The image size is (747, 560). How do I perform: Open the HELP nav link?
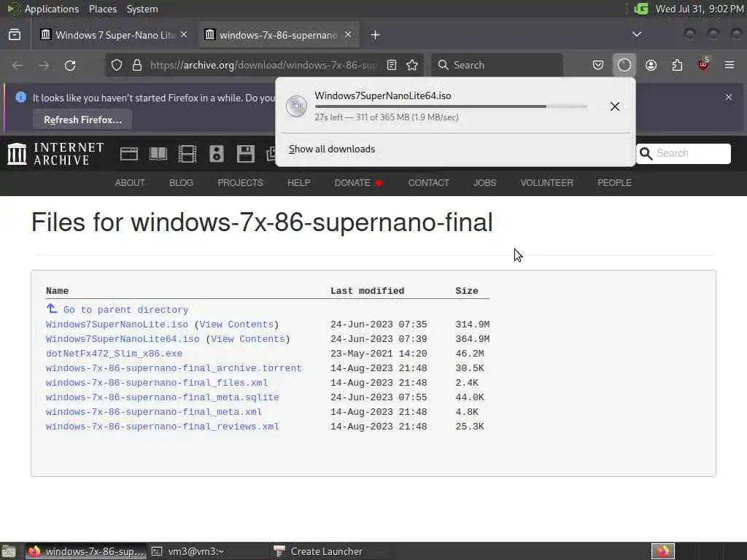pos(298,183)
